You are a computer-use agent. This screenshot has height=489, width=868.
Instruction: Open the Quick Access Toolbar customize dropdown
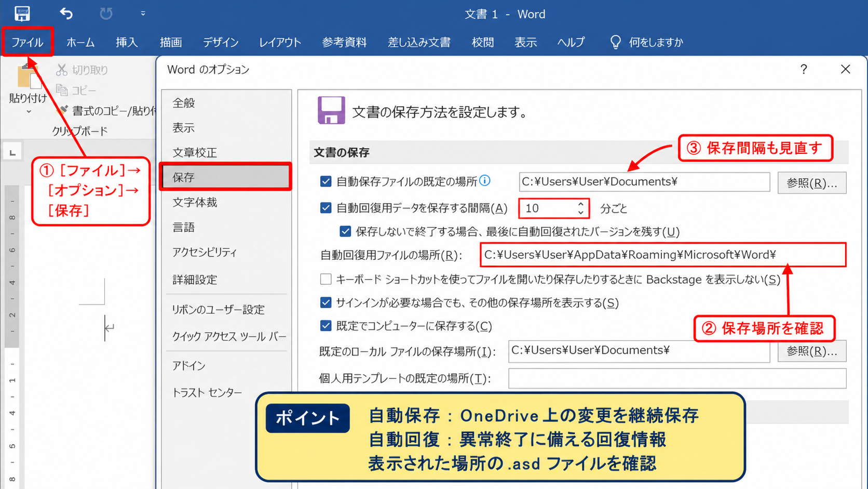143,14
